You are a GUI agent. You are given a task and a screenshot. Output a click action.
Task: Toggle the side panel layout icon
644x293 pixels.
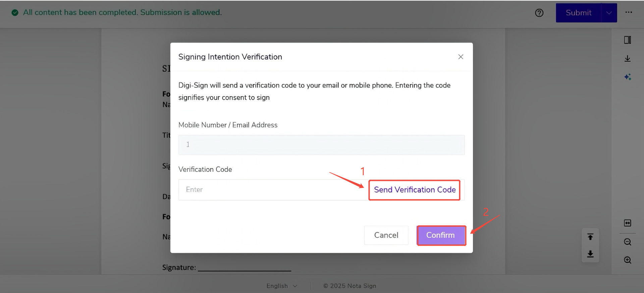(x=627, y=40)
